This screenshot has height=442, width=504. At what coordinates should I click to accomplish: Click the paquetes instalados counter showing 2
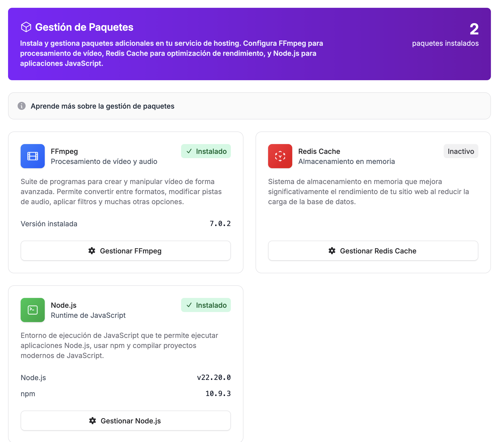tap(474, 29)
